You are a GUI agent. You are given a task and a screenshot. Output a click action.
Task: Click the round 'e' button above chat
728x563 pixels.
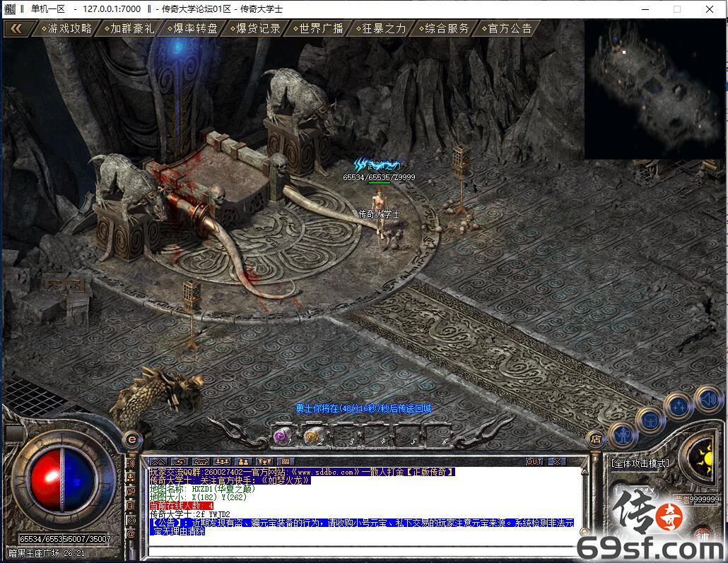[x=132, y=439]
